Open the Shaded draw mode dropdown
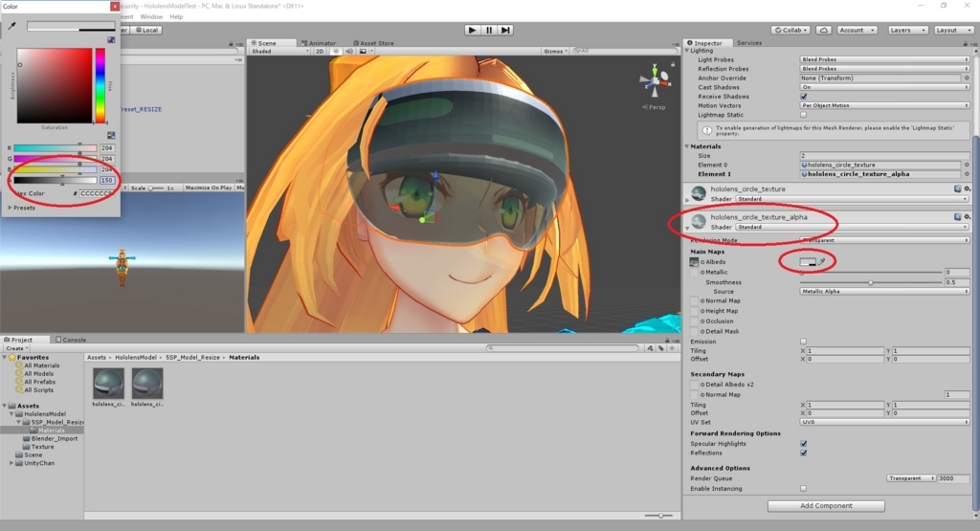This screenshot has height=531, width=980. coord(280,52)
